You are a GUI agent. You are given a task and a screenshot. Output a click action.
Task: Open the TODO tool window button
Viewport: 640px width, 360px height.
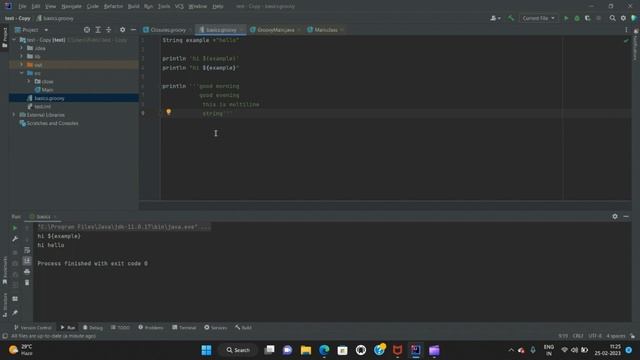[120, 327]
